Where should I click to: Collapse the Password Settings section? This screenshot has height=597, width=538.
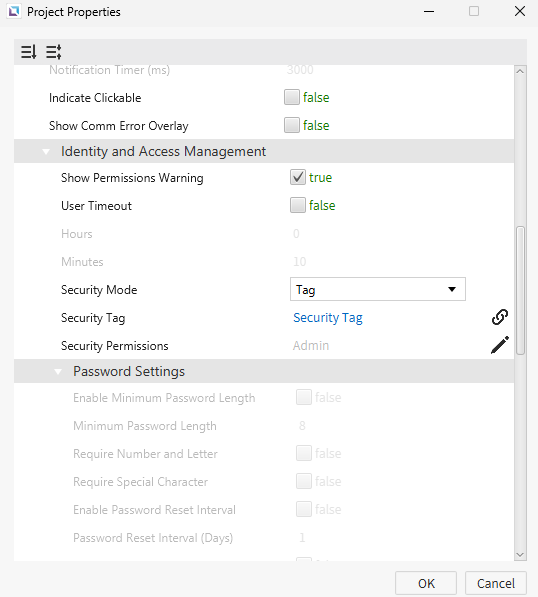(x=58, y=372)
